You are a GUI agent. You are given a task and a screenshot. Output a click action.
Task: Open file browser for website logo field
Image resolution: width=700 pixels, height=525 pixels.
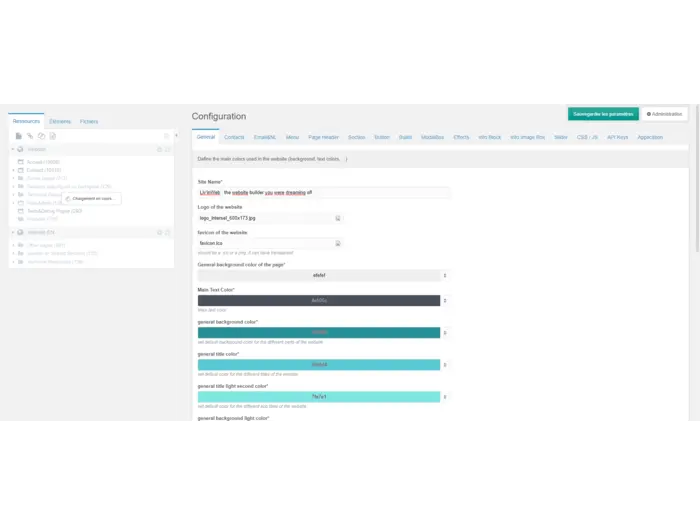(x=338, y=217)
